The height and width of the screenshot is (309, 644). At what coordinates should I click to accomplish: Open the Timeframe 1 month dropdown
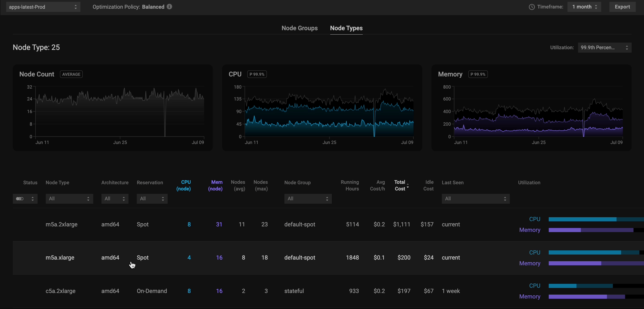pos(584,7)
